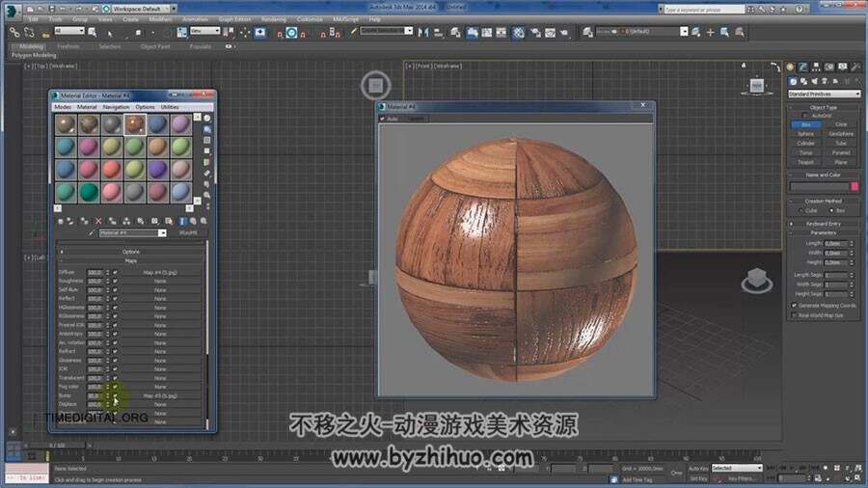The image size is (868, 488).
Task: Select the Geometry category icon
Action: tap(794, 81)
